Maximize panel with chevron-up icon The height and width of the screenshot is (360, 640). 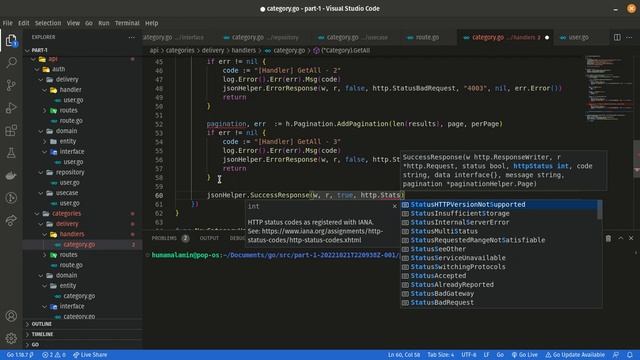click(620, 238)
